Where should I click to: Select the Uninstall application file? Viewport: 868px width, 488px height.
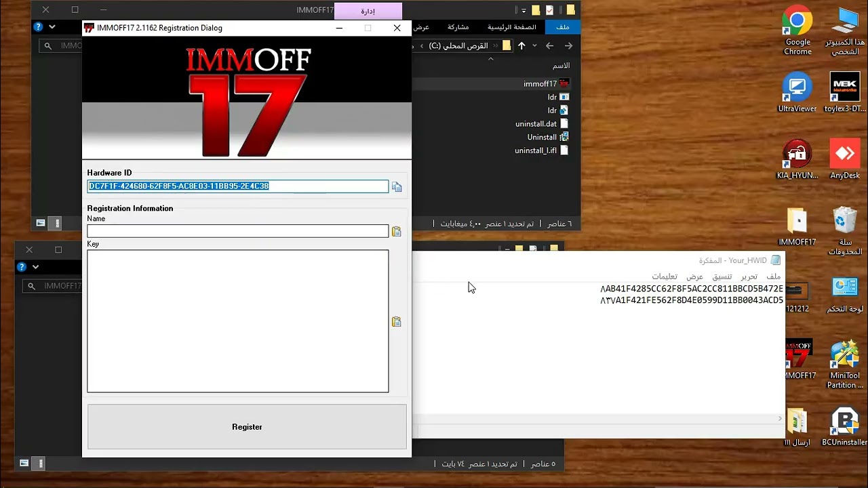pyautogui.click(x=548, y=137)
